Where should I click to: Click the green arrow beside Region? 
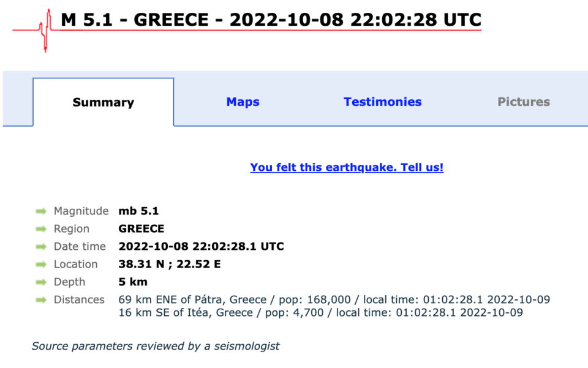click(41, 229)
